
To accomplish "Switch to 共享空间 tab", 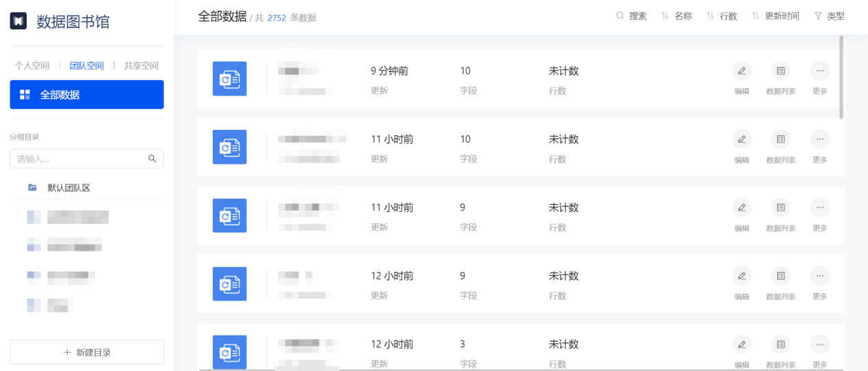I will click(141, 66).
